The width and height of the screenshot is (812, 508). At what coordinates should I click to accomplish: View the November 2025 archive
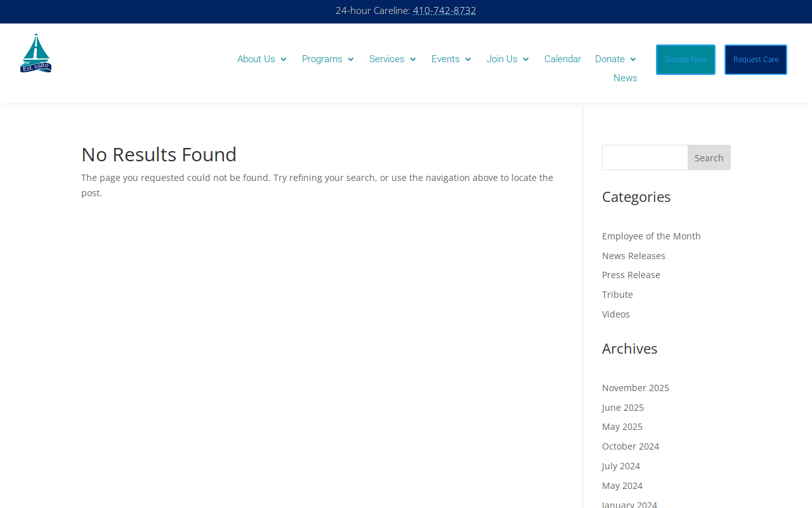[x=636, y=388]
